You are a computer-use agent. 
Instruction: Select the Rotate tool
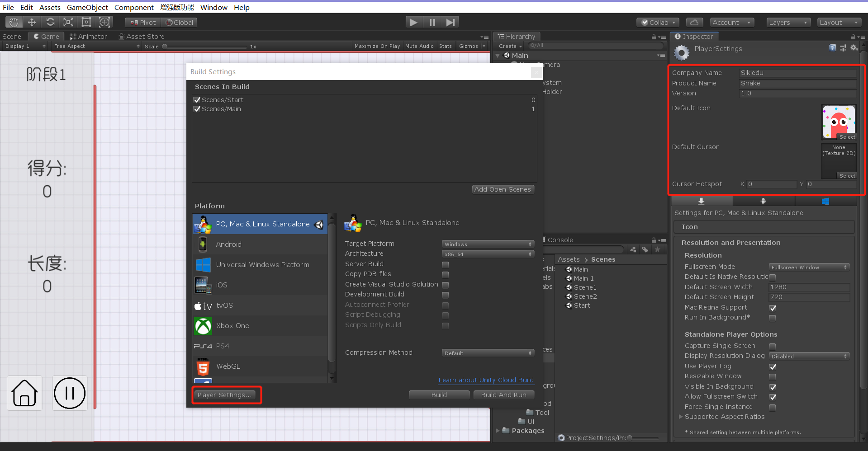(50, 22)
